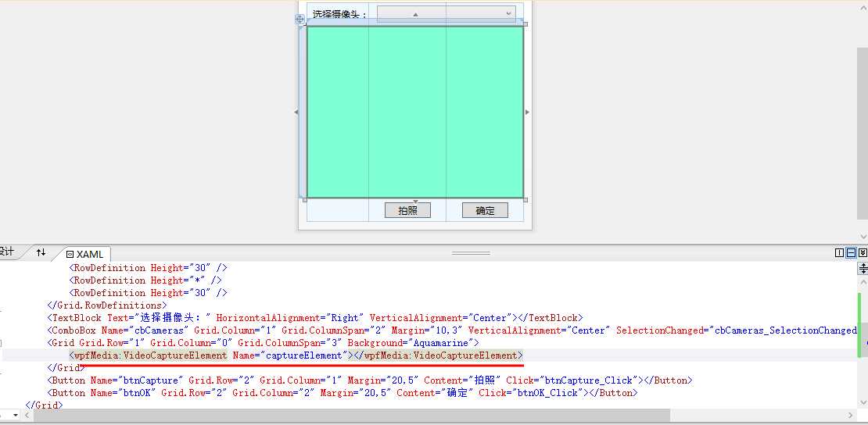This screenshot has width=868, height=425.
Task: Click the pane splitter grip between designer and XAML
Action: pyautogui.click(x=471, y=253)
